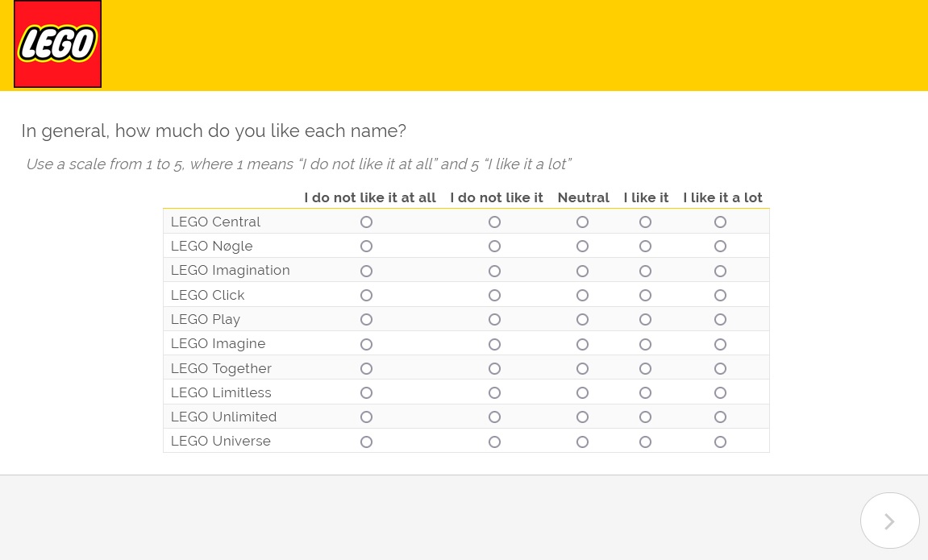Rate LEGO Together as 'I do not like it at all'

366,368
